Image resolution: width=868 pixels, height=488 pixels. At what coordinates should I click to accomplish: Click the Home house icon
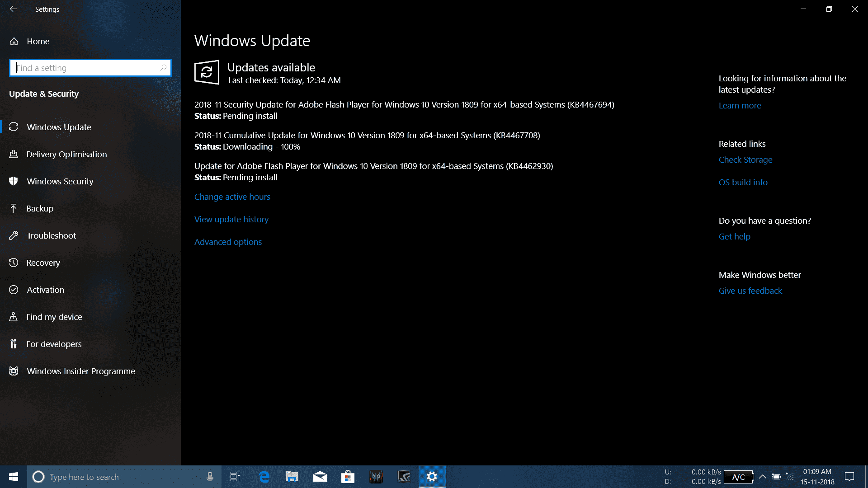point(14,42)
